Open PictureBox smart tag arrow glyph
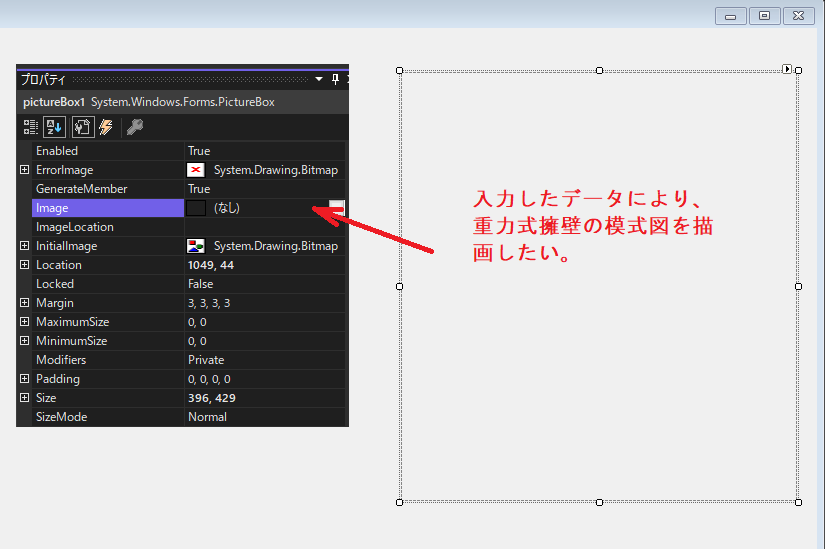The image size is (825, 549). pyautogui.click(x=787, y=69)
